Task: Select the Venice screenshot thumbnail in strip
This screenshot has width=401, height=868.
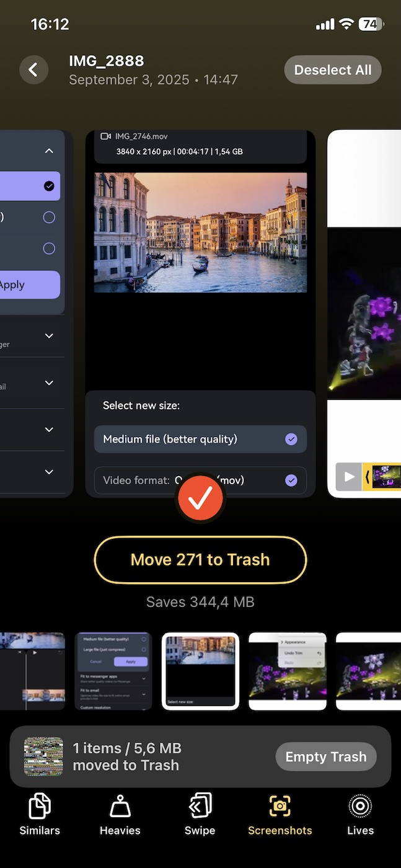Action: point(200,671)
